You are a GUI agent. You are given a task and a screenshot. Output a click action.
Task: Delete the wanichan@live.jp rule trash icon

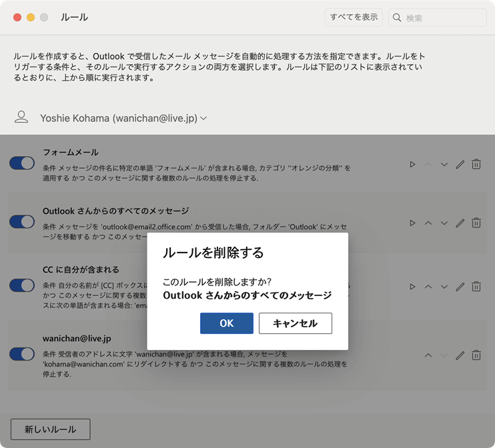point(476,355)
